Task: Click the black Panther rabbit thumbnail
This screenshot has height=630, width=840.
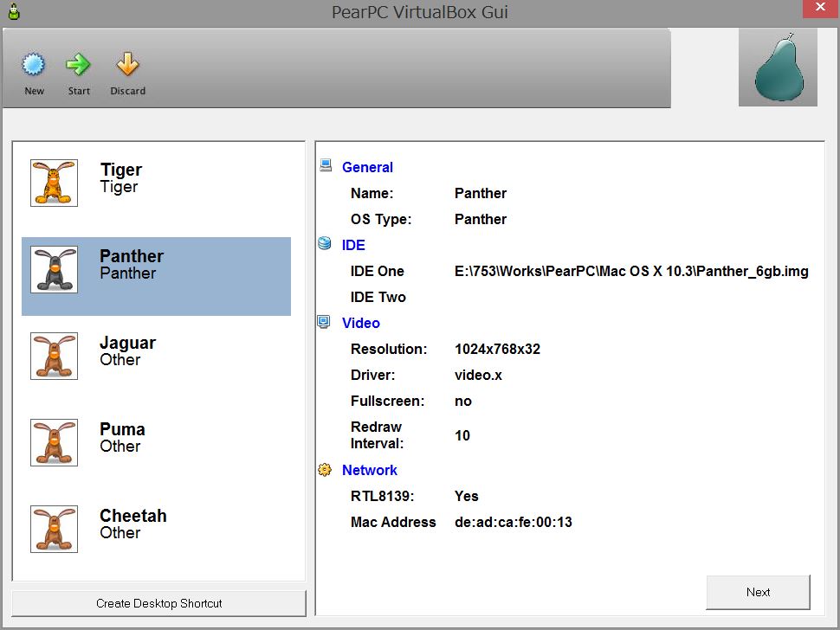Action: coord(54,269)
